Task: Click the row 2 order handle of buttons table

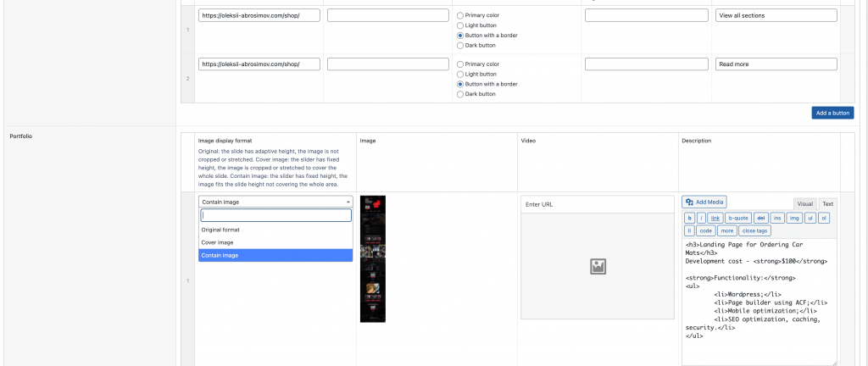Action: point(187,79)
